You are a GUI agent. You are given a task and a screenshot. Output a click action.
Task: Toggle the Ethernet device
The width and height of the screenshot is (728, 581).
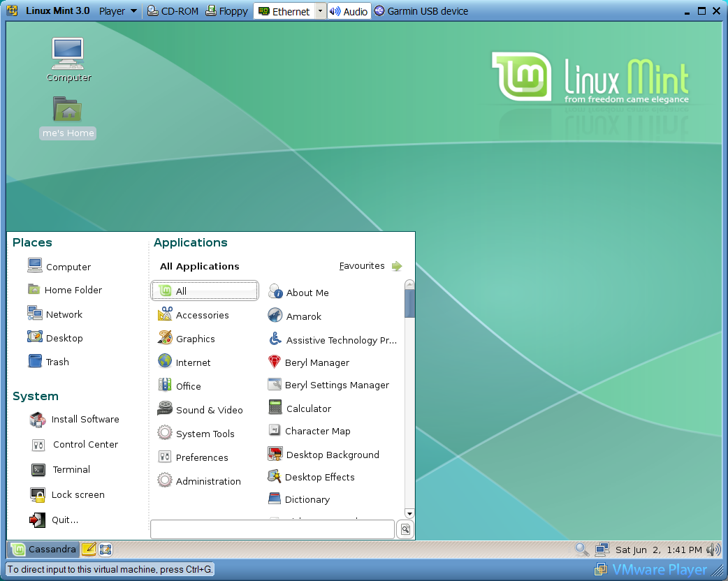click(x=284, y=11)
